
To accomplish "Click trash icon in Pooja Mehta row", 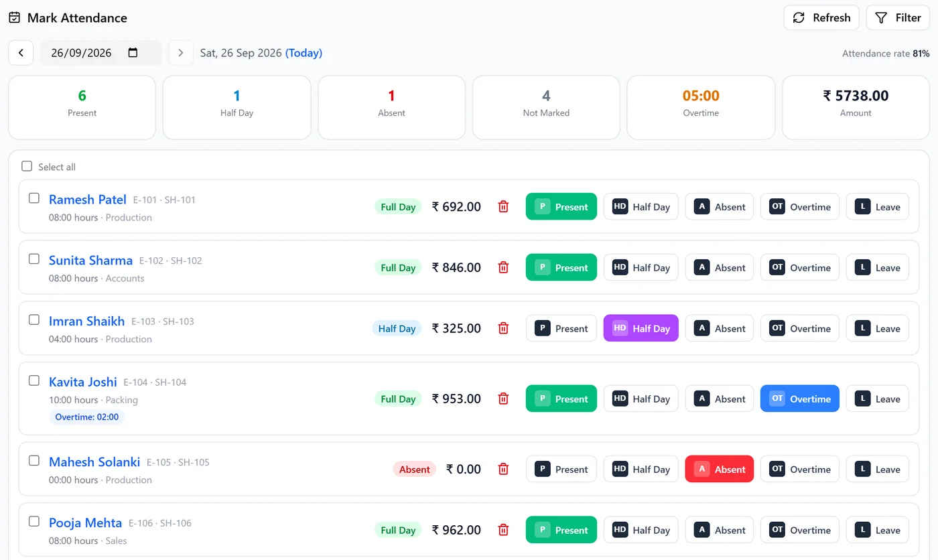I will click(503, 530).
